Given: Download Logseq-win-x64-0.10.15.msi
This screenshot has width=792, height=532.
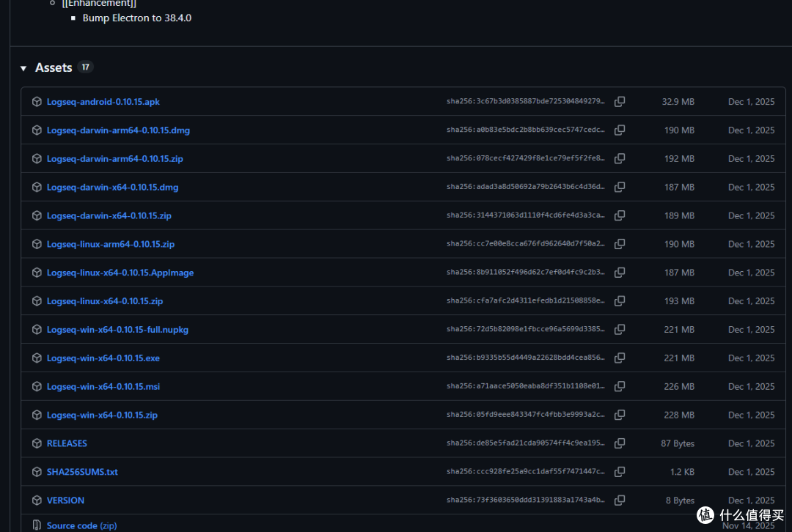Looking at the screenshot, I should point(103,387).
